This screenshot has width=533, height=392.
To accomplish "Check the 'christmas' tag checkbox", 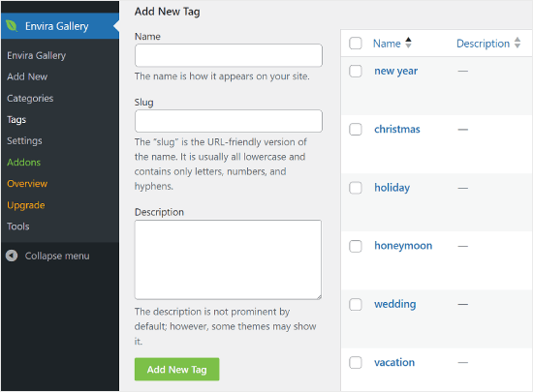I will point(356,130).
